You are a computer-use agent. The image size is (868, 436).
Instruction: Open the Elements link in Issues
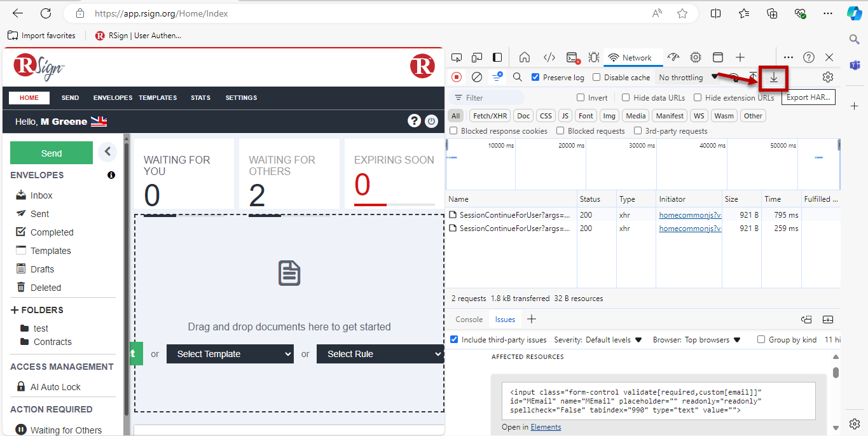tap(546, 426)
